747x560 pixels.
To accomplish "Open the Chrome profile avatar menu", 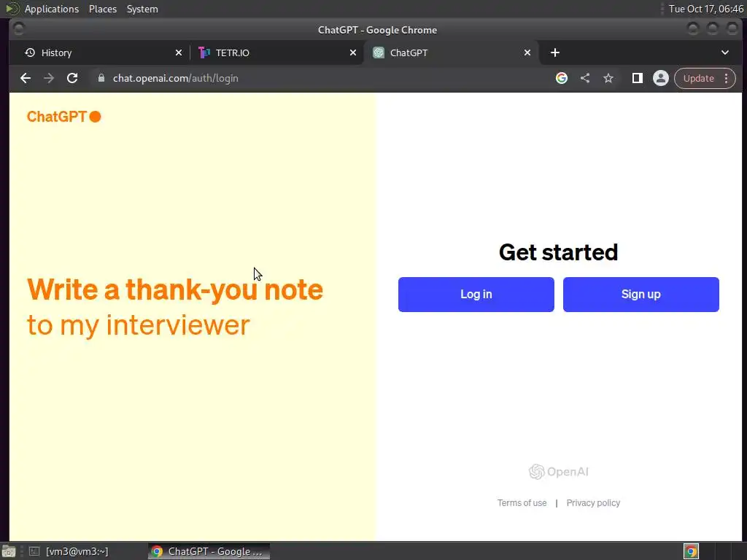I will 661,78.
